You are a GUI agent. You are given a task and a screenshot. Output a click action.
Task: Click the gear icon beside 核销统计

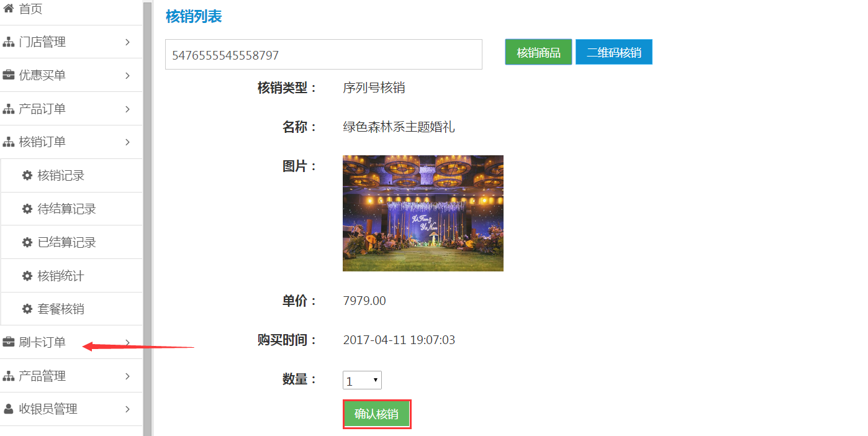(27, 276)
